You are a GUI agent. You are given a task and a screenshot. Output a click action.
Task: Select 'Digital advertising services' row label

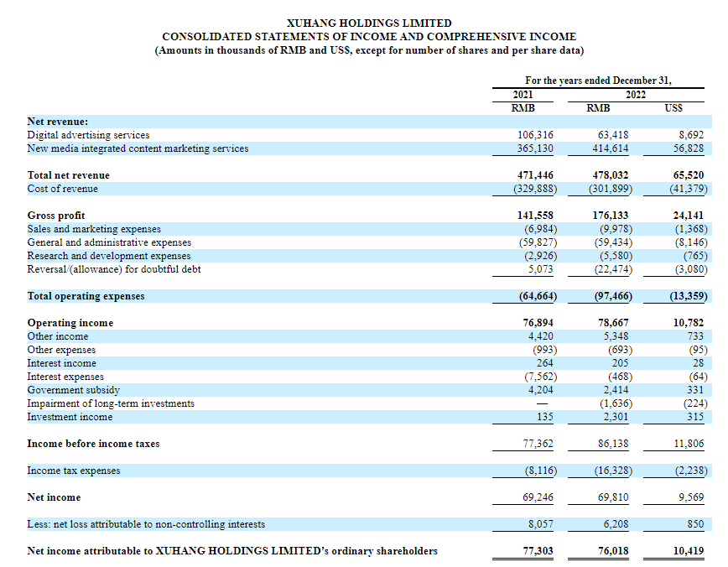click(88, 135)
